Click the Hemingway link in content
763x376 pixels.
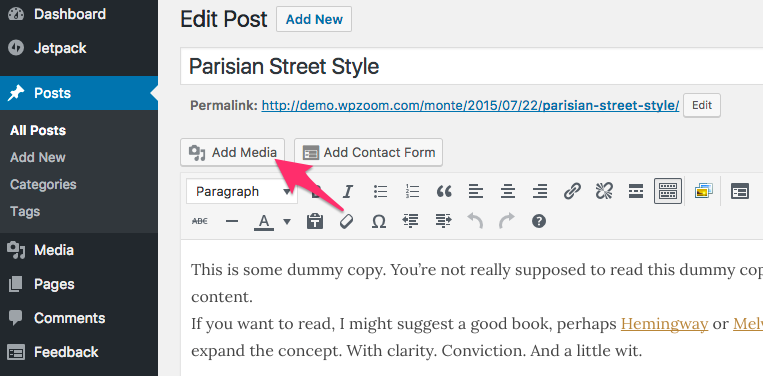(664, 324)
